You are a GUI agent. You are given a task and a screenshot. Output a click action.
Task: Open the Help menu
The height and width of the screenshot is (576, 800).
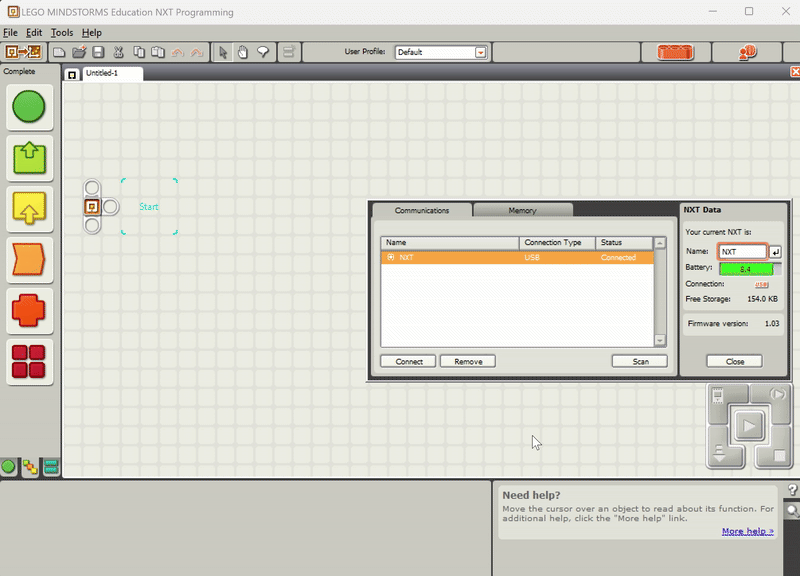(92, 33)
